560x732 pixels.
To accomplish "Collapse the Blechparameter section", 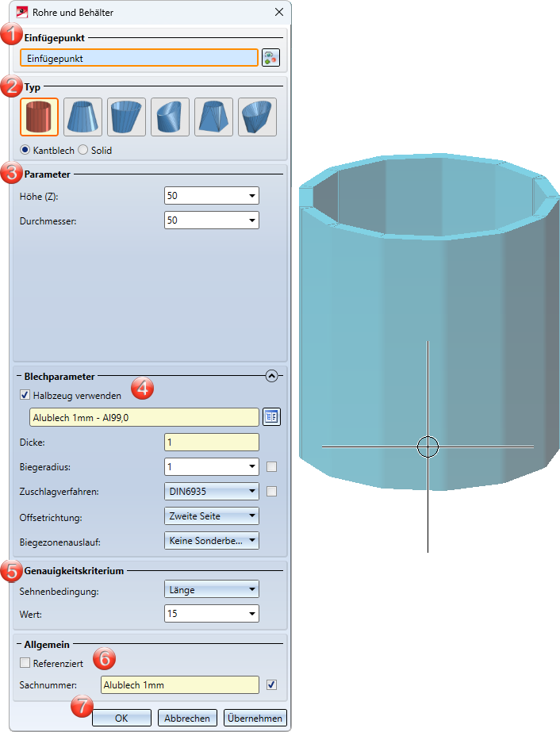I will click(271, 376).
